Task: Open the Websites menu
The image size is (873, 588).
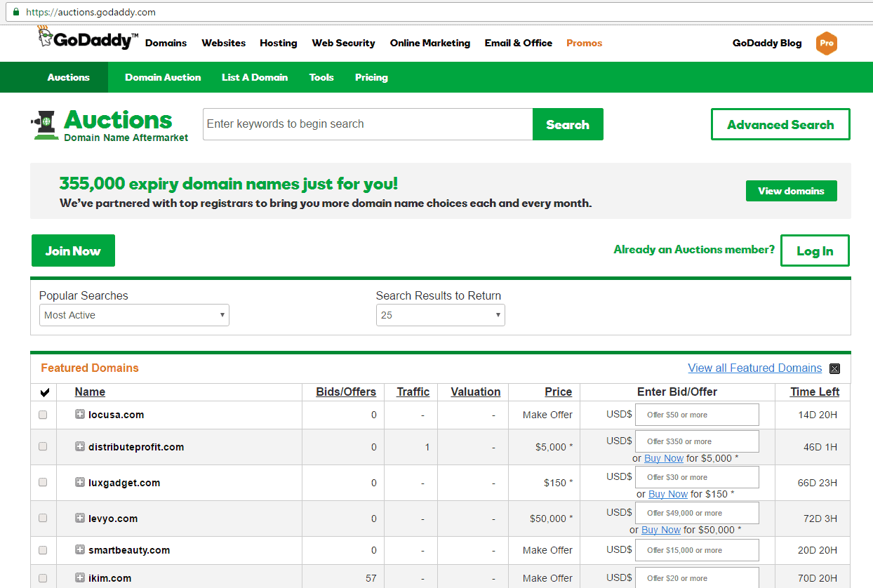Action: pos(223,43)
